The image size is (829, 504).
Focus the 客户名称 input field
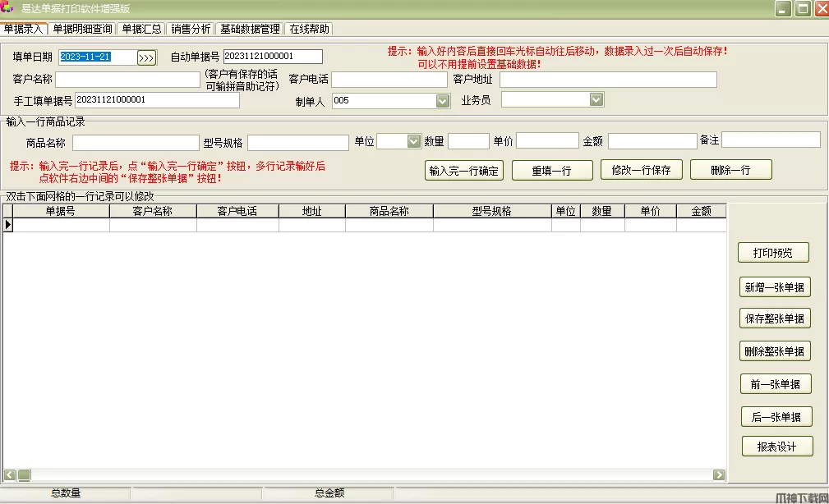point(128,80)
